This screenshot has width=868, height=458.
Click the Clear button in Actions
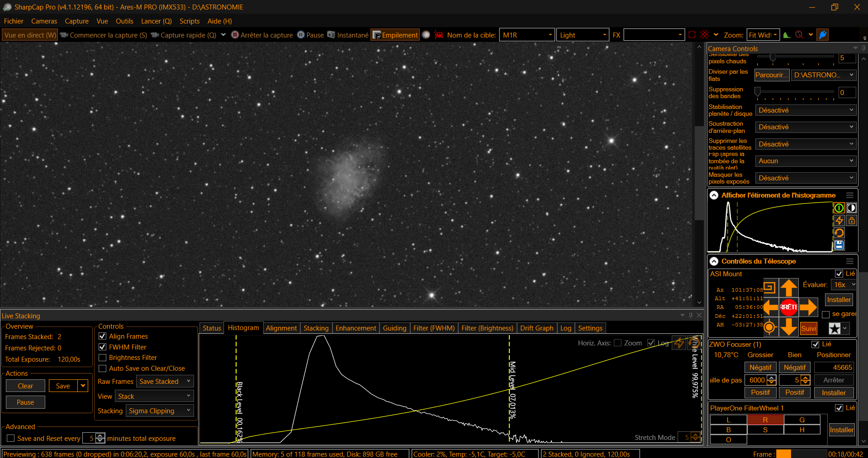click(x=25, y=386)
